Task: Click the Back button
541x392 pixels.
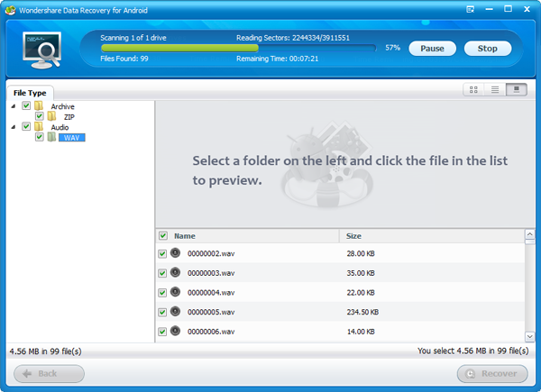Action: (x=49, y=373)
